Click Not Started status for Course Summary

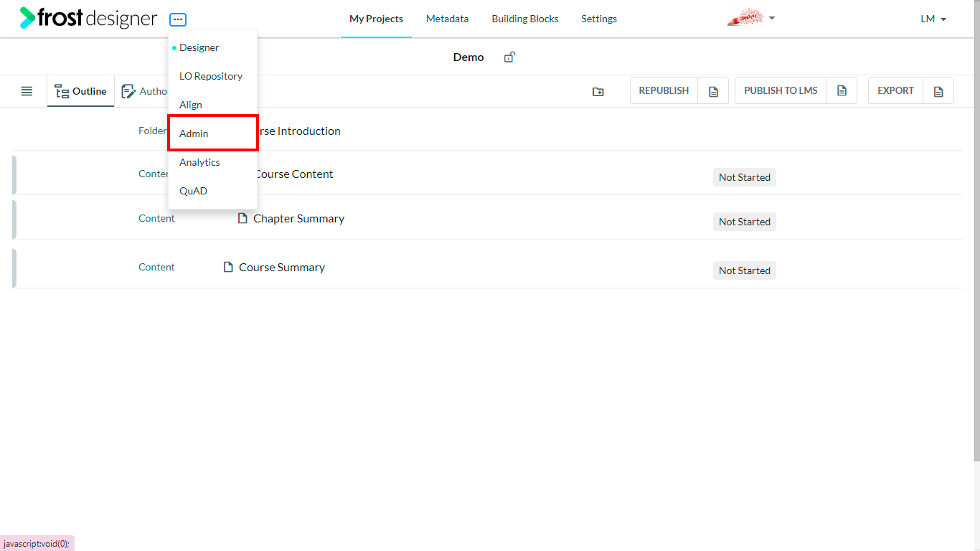[x=745, y=270]
